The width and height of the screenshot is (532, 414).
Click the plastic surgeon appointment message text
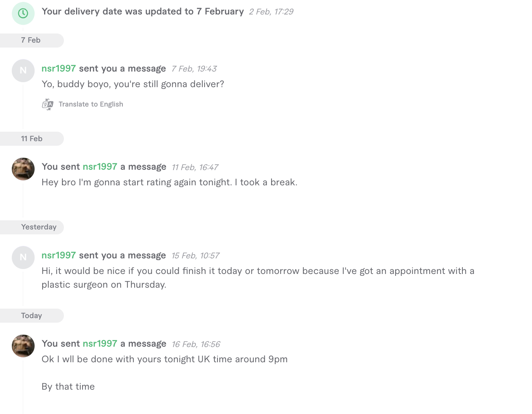(258, 278)
